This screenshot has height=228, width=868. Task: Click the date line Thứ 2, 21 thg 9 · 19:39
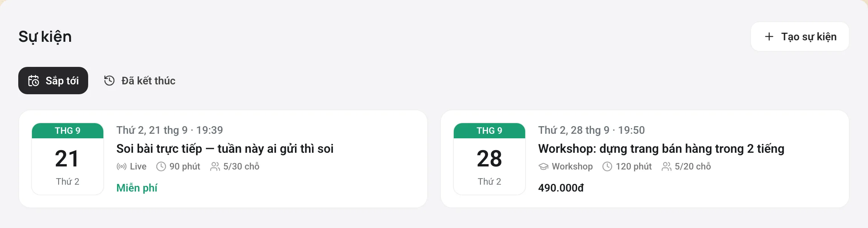[x=169, y=130]
